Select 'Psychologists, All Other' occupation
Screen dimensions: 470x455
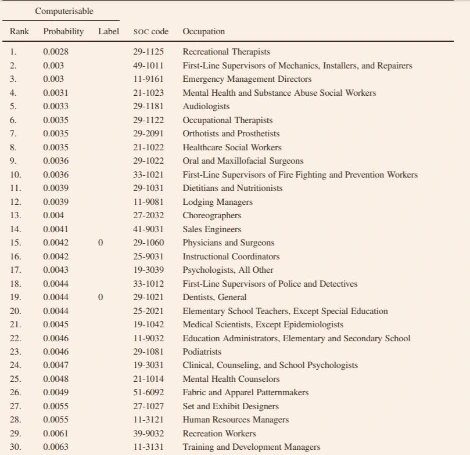coord(228,270)
